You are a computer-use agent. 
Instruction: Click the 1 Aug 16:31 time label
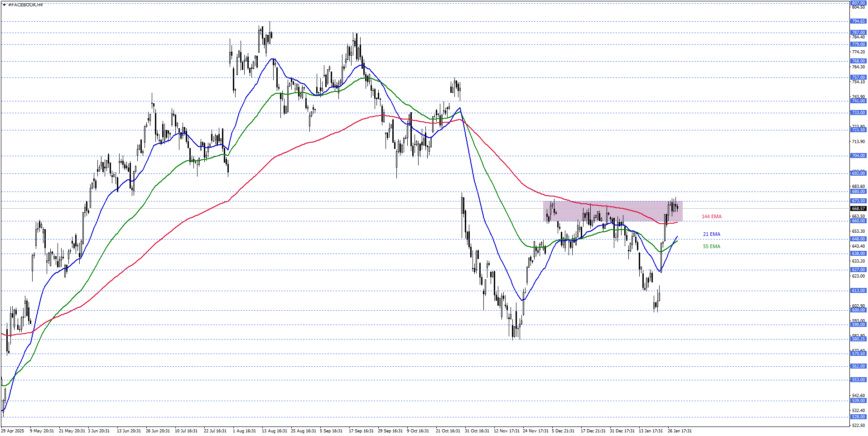click(244, 431)
